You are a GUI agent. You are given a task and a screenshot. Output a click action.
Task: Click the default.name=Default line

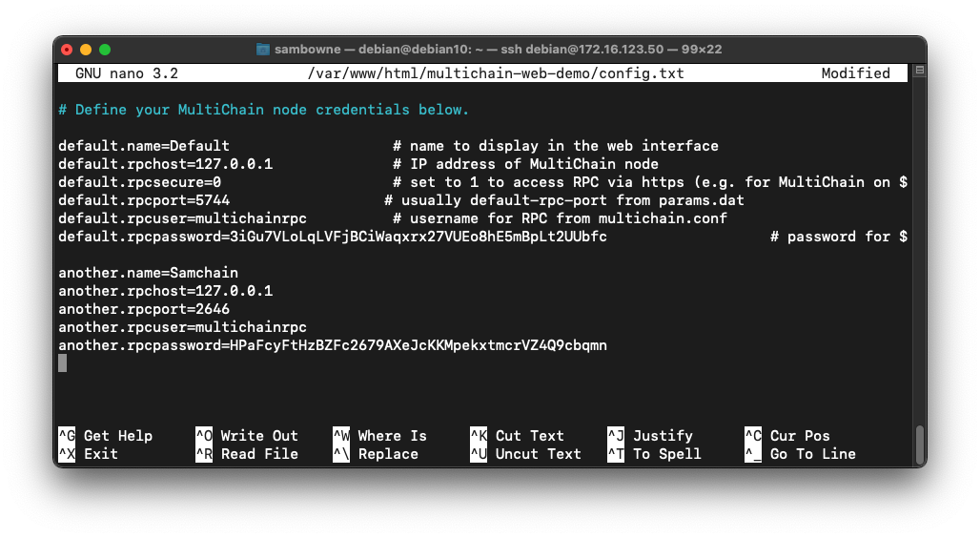(144, 146)
